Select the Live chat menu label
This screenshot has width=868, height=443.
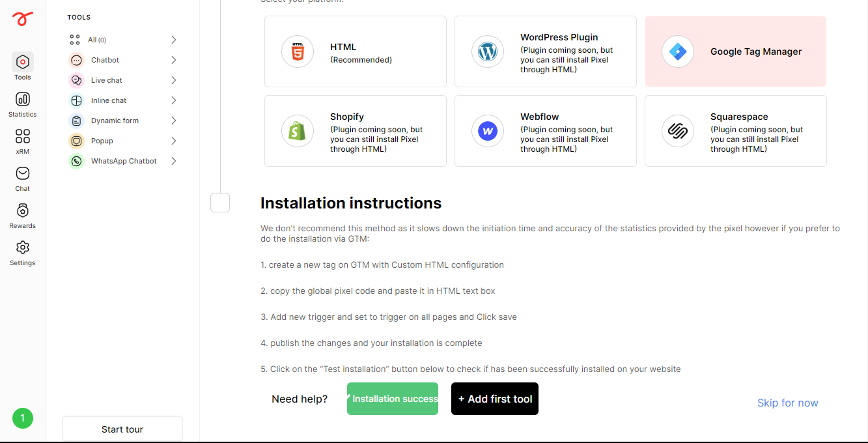(107, 80)
